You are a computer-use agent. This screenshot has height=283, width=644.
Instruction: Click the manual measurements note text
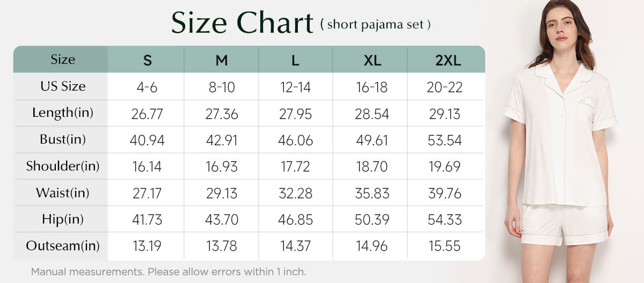(169, 271)
